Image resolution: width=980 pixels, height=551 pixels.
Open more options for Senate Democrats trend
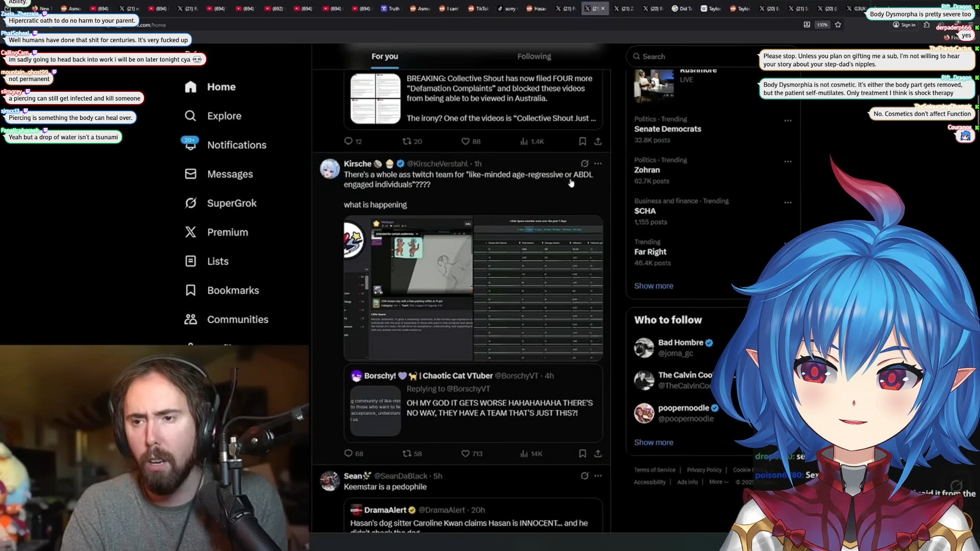point(788,121)
